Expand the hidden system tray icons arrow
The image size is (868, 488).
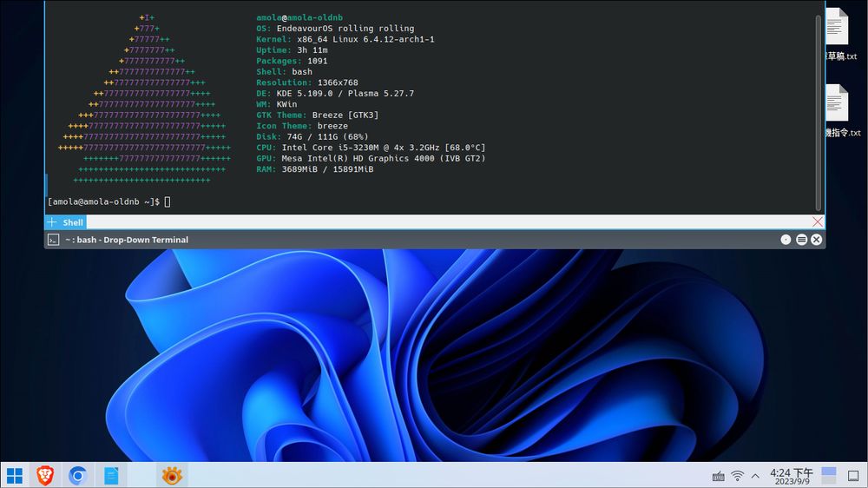coord(755,476)
